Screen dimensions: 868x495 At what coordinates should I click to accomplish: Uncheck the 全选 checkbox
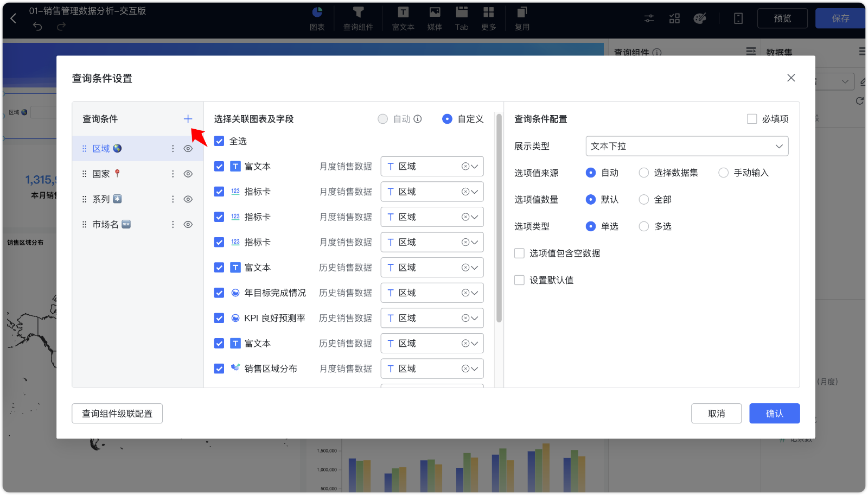pos(219,141)
